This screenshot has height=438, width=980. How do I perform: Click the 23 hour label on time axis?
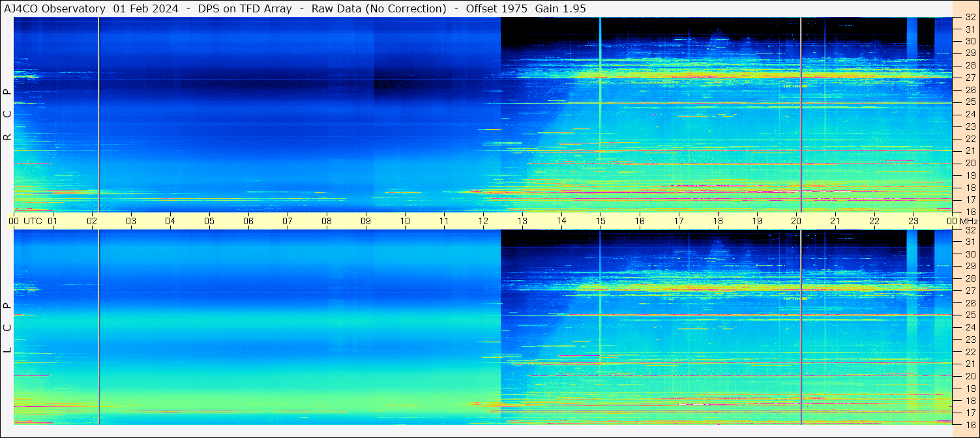pos(913,221)
